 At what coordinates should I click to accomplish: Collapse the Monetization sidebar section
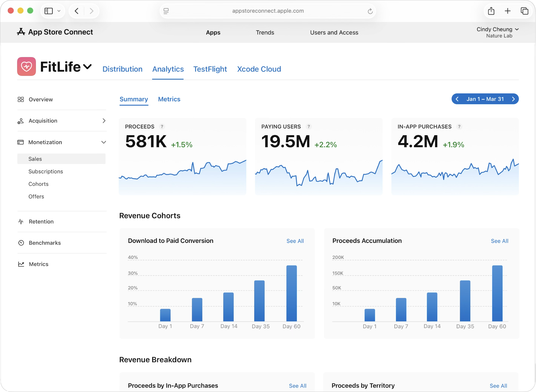tap(104, 142)
